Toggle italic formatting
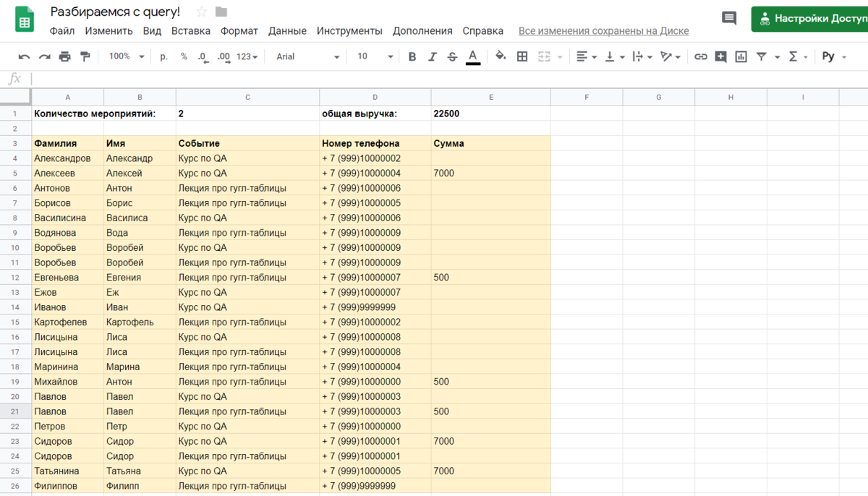The image size is (868, 496). click(x=433, y=56)
